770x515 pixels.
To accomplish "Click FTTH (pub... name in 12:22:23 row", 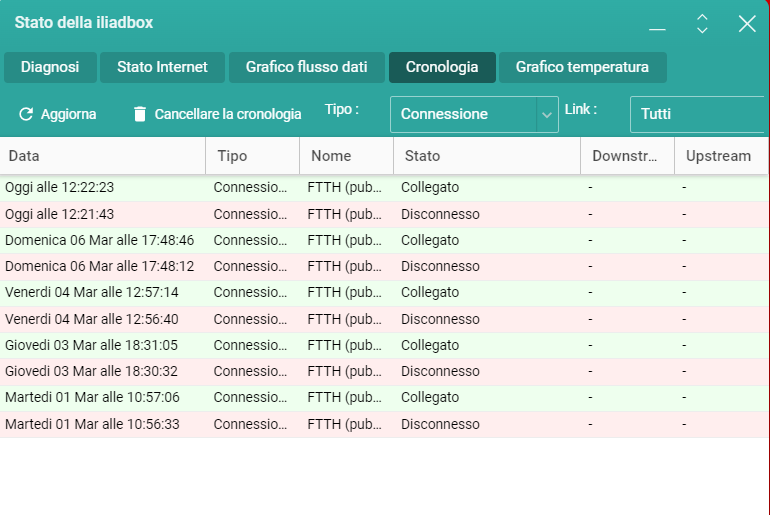I will click(345, 188).
